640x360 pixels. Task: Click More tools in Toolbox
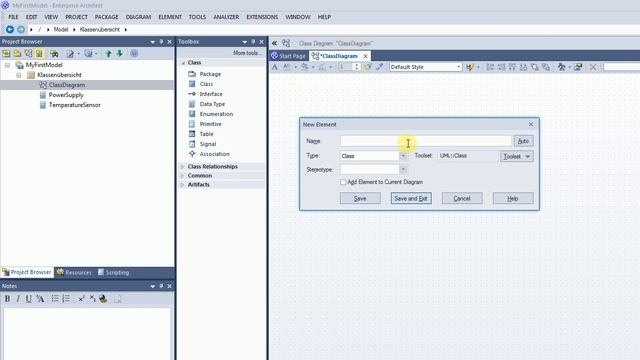click(x=247, y=53)
